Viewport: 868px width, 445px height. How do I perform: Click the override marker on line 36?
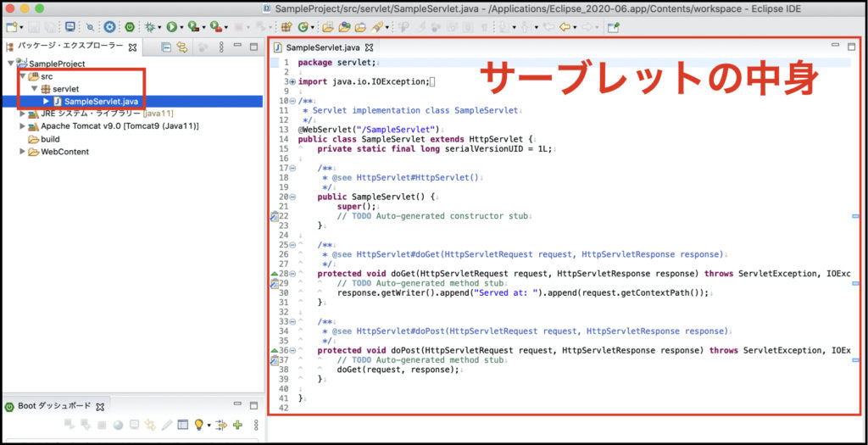[274, 350]
